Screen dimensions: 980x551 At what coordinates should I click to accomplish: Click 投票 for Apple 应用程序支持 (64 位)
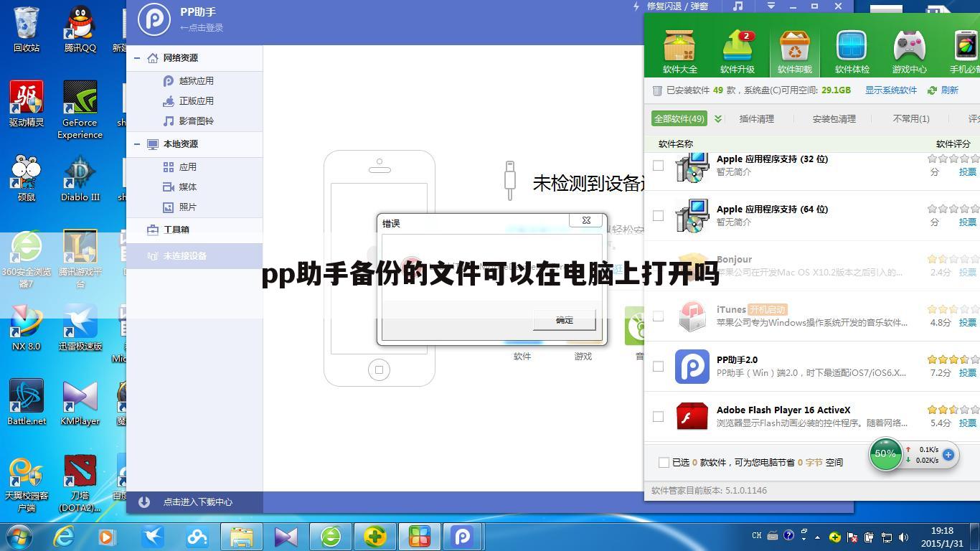pos(968,222)
